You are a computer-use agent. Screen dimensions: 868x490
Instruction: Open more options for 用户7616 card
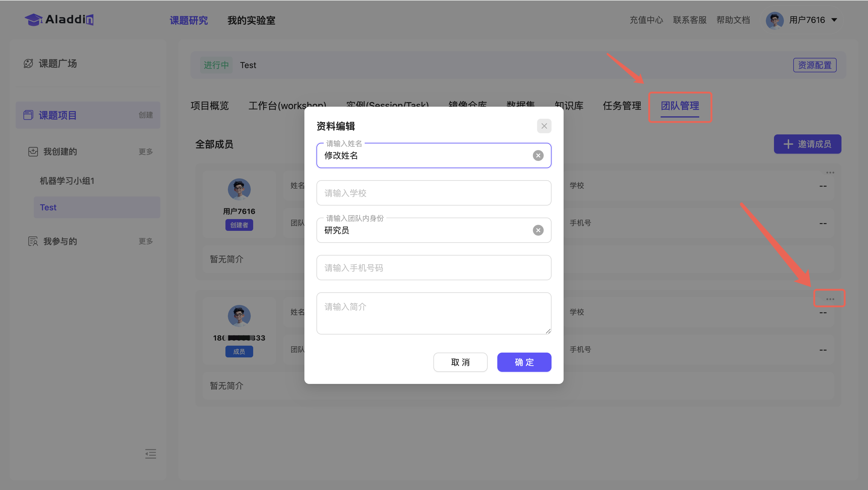[x=830, y=173]
